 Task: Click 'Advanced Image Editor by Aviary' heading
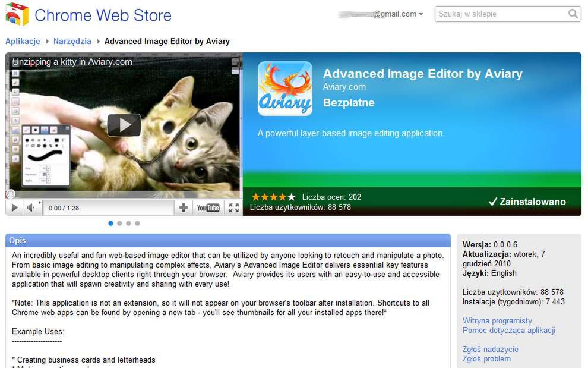(423, 74)
